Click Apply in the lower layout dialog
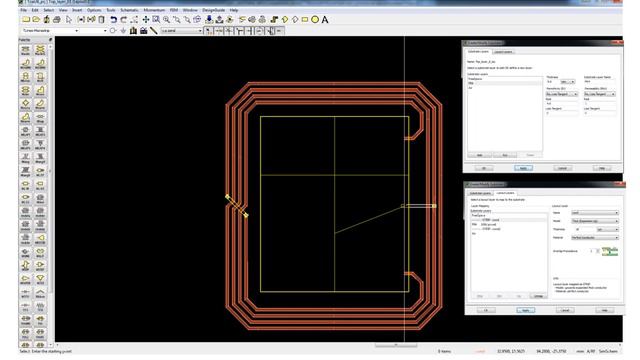Screen dimensions: 640x360 [525, 310]
